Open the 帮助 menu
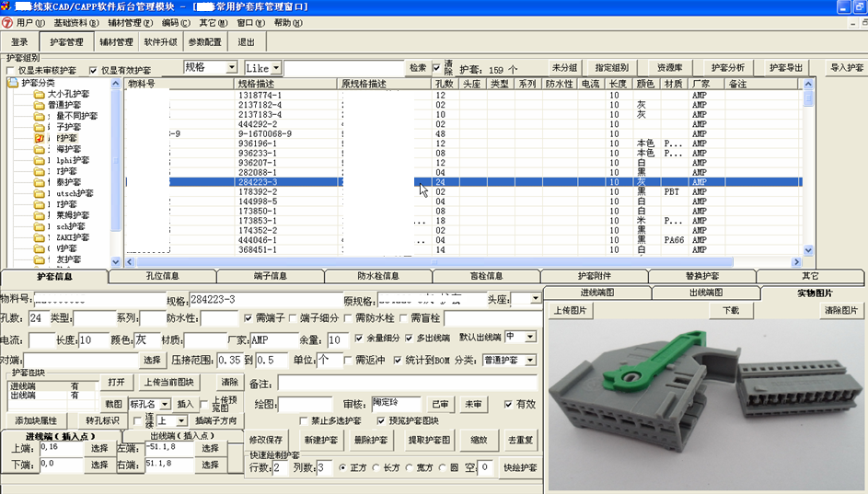The height and width of the screenshot is (494, 868). (288, 23)
